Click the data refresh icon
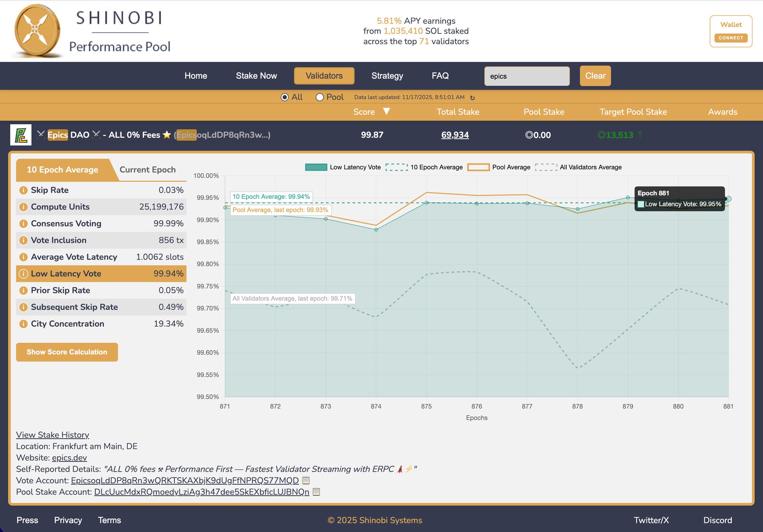The width and height of the screenshot is (763, 532). [x=472, y=97]
